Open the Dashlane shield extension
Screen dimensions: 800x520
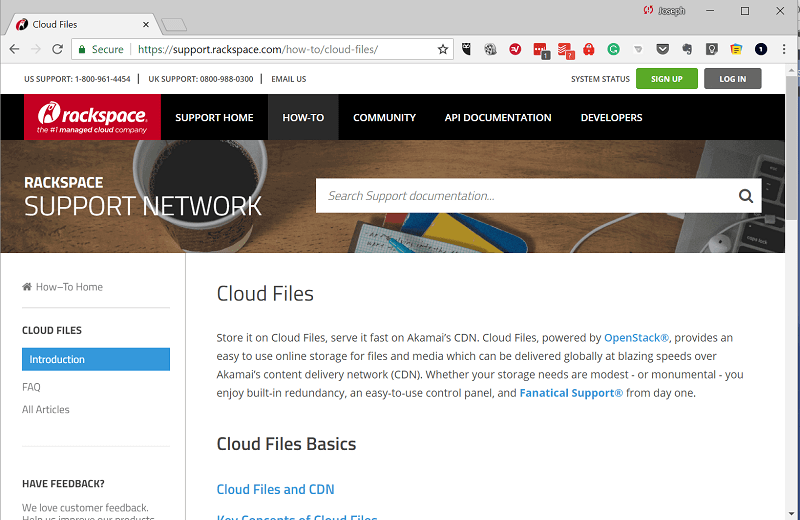point(466,49)
